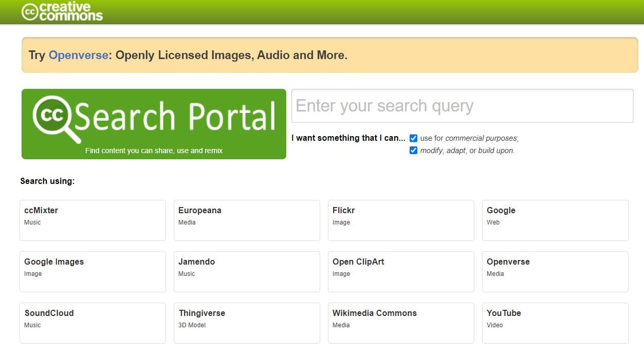Choose Openverse media search card
The width and height of the screenshot is (644, 355).
coord(555,272)
